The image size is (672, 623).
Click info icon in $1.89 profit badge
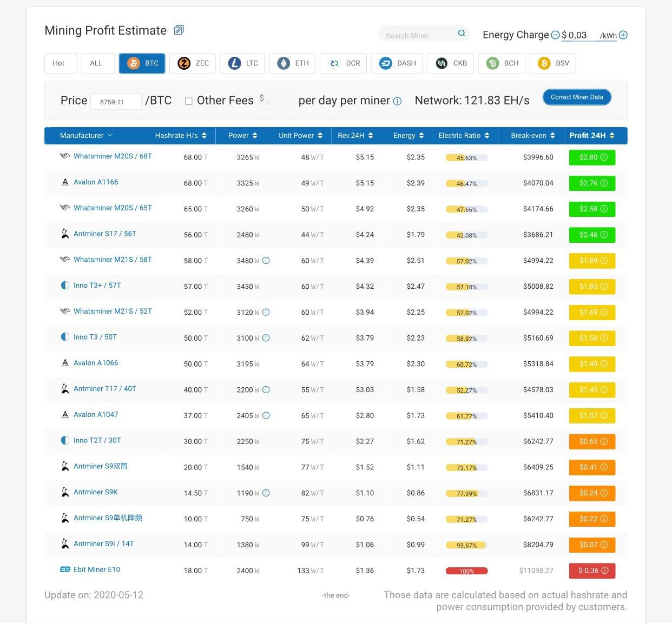pos(604,261)
